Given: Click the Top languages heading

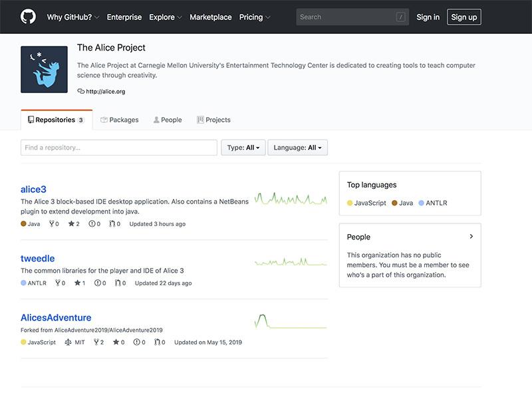Looking at the screenshot, I should 372,185.
